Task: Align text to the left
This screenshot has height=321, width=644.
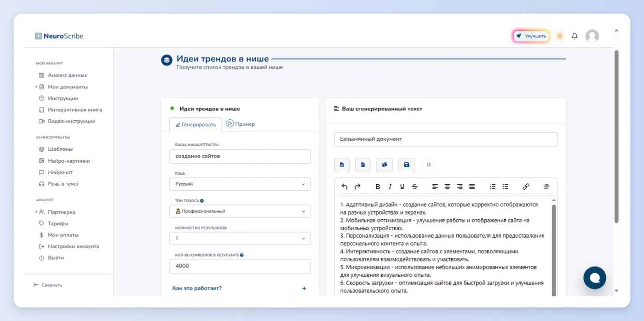Action: click(x=435, y=187)
